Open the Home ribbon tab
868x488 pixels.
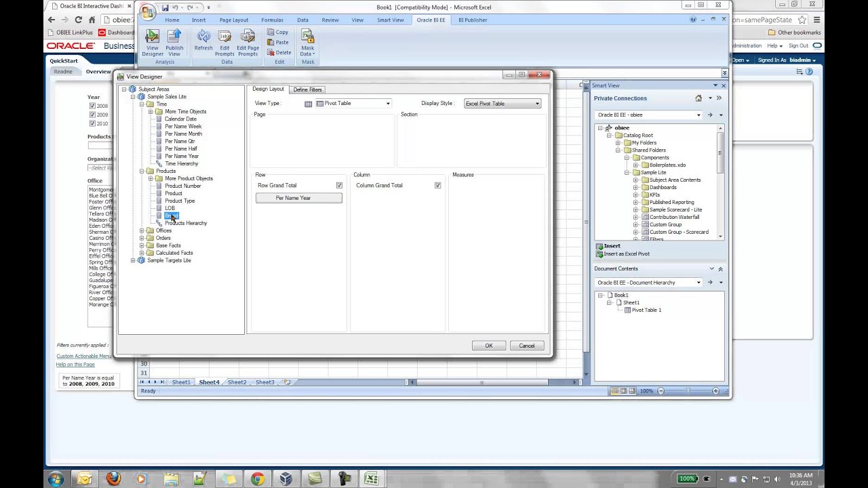click(172, 20)
